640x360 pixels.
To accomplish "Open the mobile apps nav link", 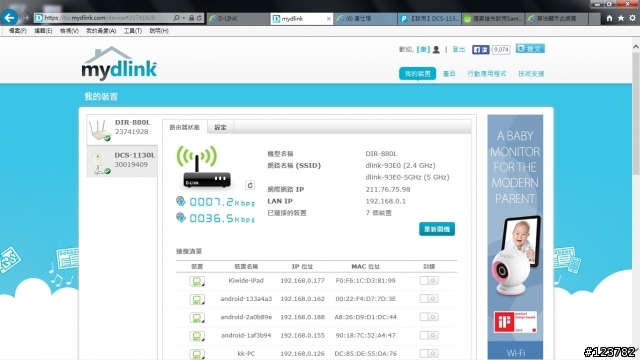I will click(487, 74).
